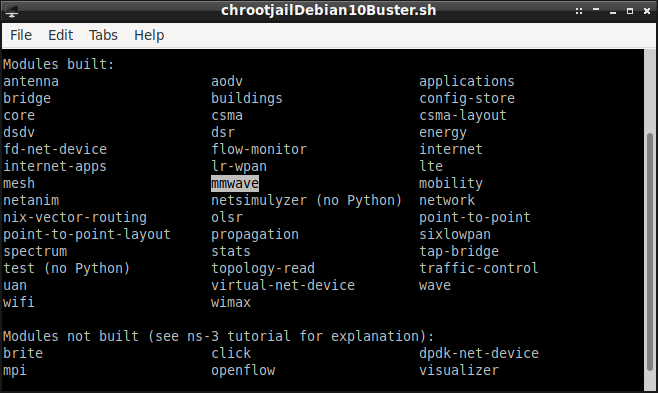Close the chrootjailDebian10Buster.sh window
This screenshot has width=658, height=393.
[647, 11]
